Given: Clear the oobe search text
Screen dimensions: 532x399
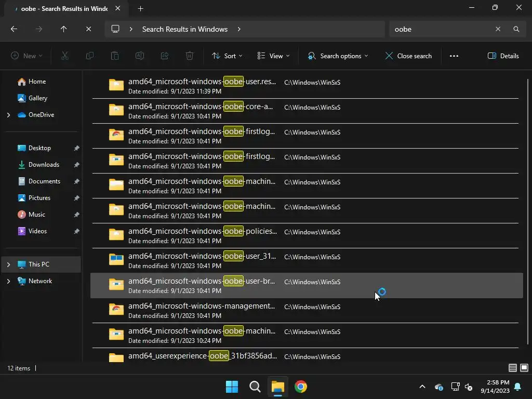Looking at the screenshot, I should coord(498,29).
